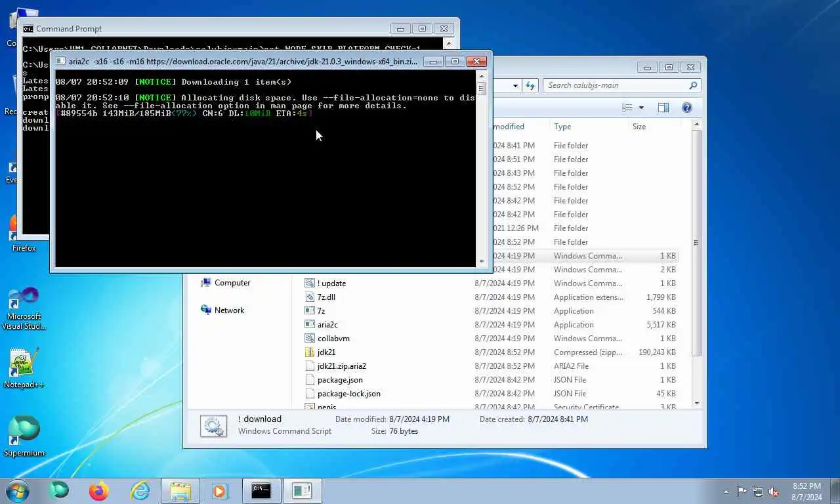Select the '! update' script icon in Explorer

[x=310, y=283]
